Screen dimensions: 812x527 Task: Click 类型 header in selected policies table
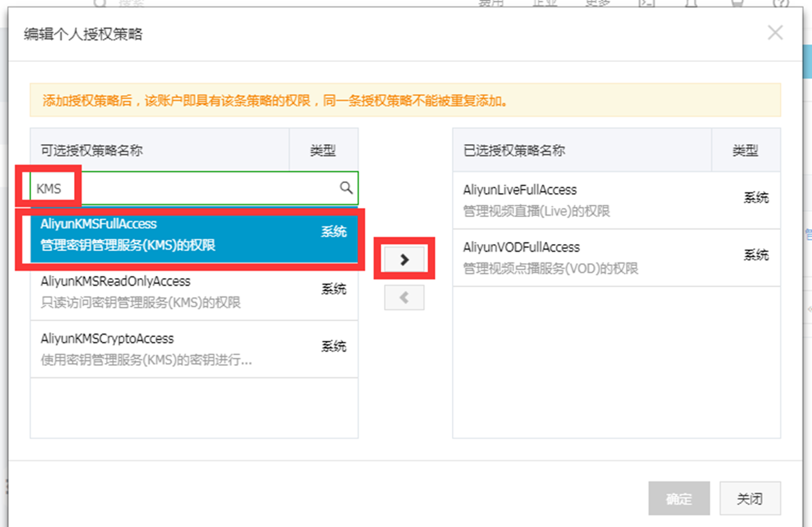tap(745, 151)
